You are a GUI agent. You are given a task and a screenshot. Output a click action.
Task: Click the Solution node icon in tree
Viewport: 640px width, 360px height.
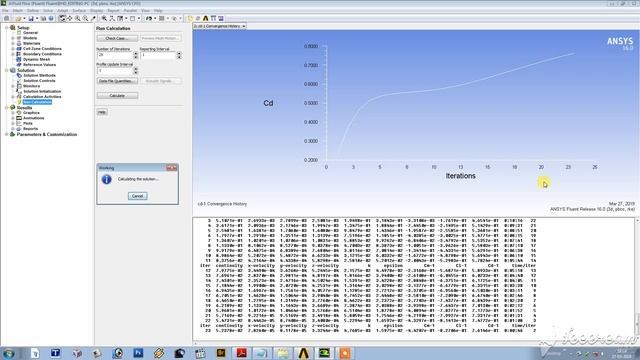13,70
